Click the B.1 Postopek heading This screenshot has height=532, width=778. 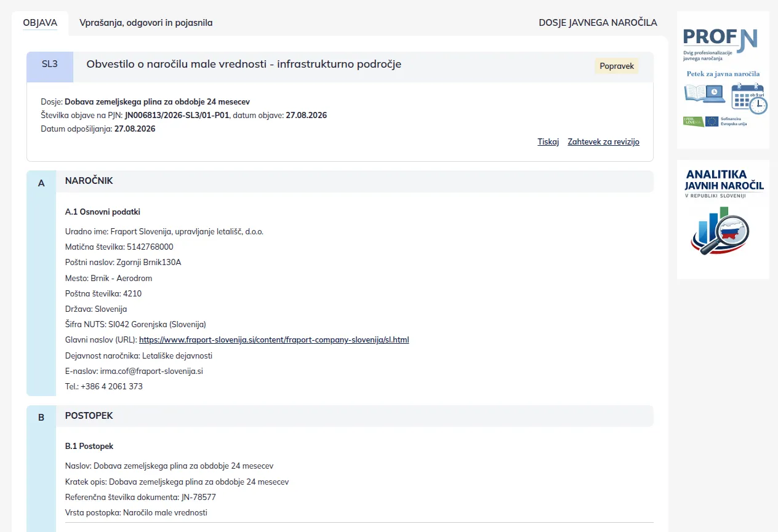point(89,446)
